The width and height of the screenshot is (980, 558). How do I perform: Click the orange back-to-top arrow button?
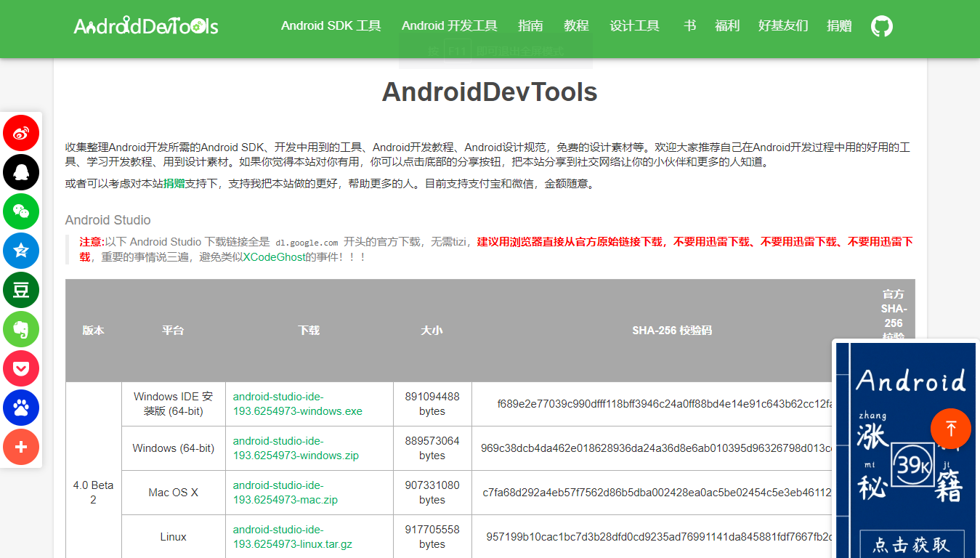pyautogui.click(x=951, y=429)
